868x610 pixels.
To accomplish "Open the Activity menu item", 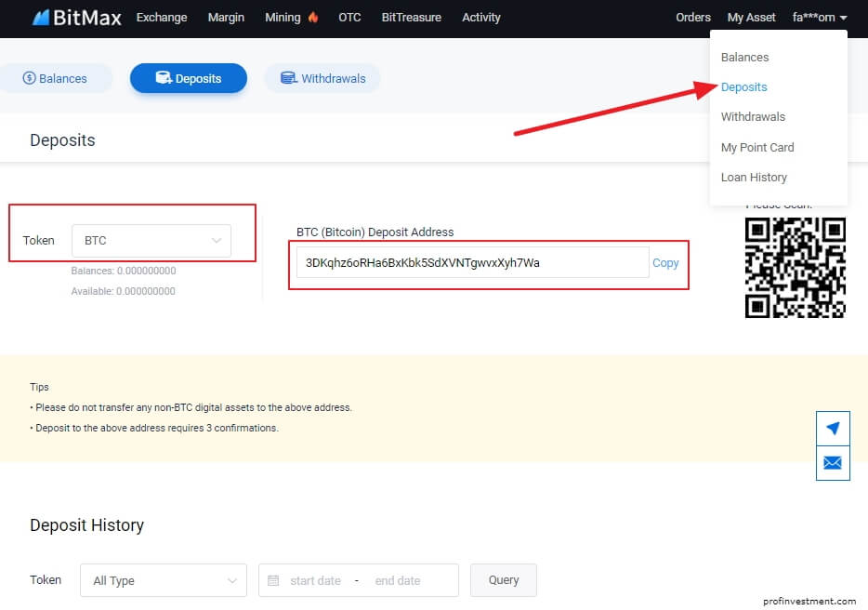I will click(481, 18).
